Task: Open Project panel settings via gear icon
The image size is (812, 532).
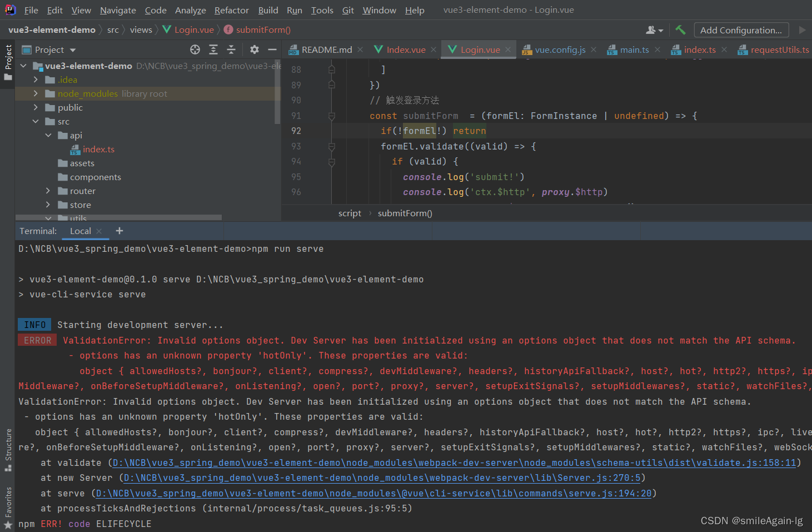Action: pyautogui.click(x=254, y=49)
